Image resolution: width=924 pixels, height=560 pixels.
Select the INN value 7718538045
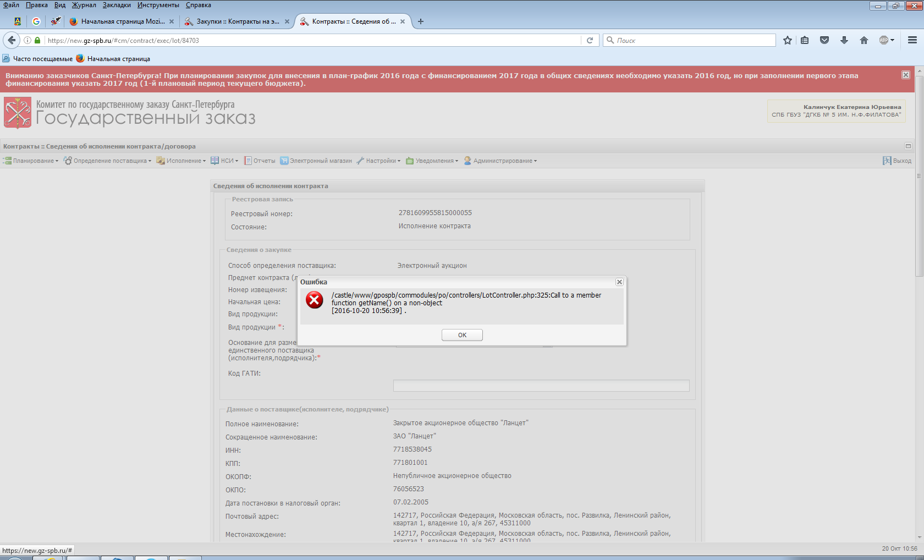click(x=413, y=449)
